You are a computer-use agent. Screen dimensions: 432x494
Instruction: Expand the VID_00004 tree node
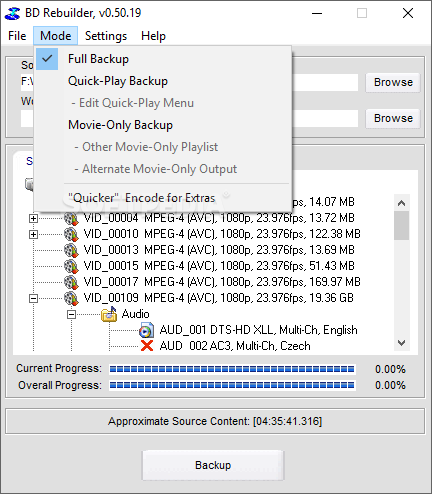click(x=33, y=219)
